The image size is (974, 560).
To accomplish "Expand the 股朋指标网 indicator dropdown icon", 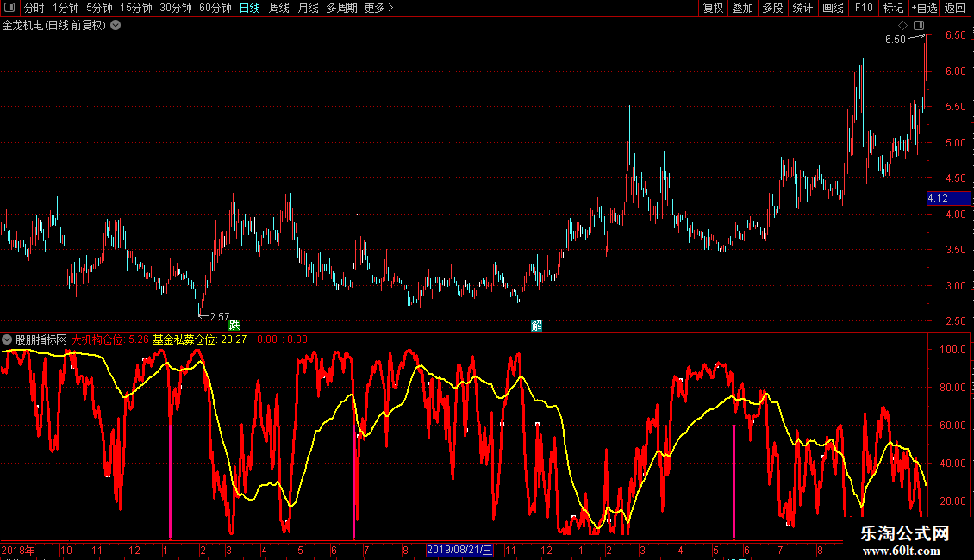I will pyautogui.click(x=7, y=339).
